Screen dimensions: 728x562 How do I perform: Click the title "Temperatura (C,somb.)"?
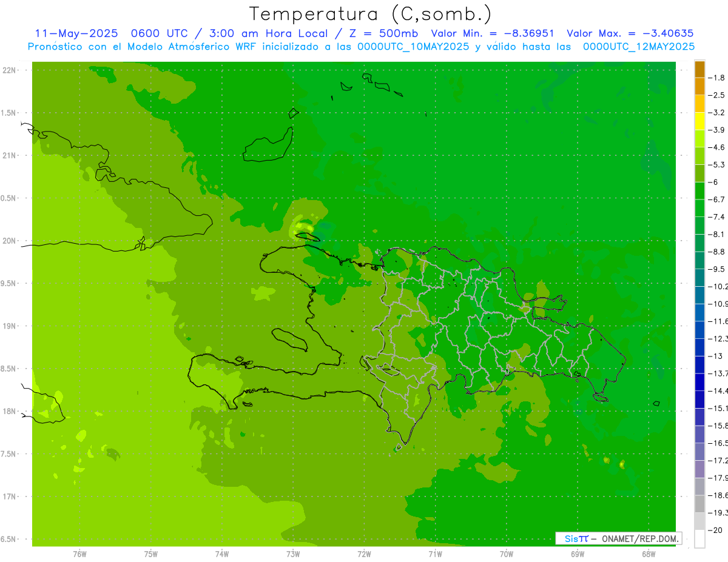pos(371,13)
